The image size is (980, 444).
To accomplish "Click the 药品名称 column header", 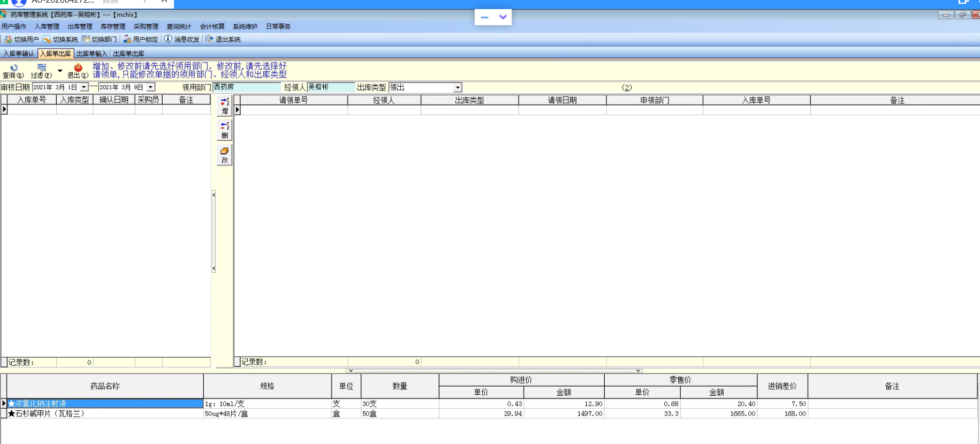I will [x=105, y=386].
